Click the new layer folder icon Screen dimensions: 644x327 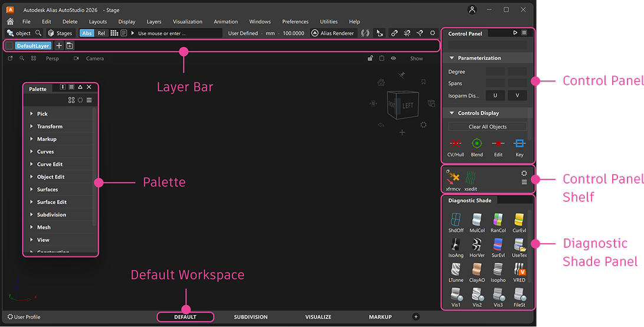(70, 45)
